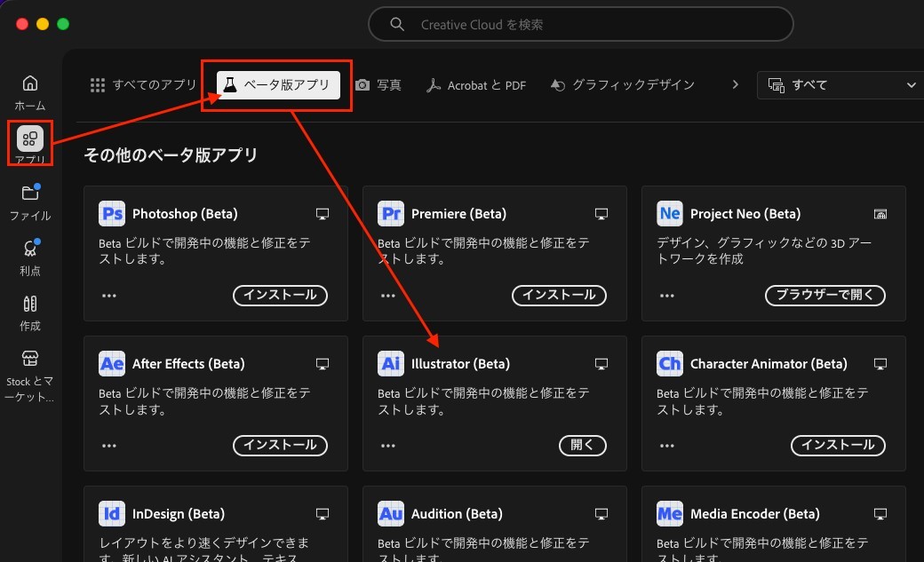Click Project Neo description デザイン、グラフィック text
924x562 pixels.
click(x=764, y=250)
